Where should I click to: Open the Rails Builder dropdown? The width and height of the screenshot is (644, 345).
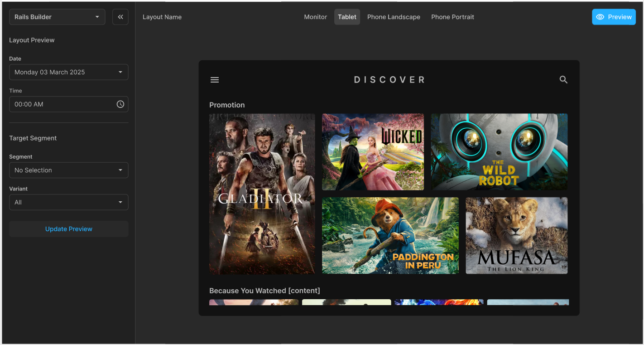pyautogui.click(x=57, y=17)
